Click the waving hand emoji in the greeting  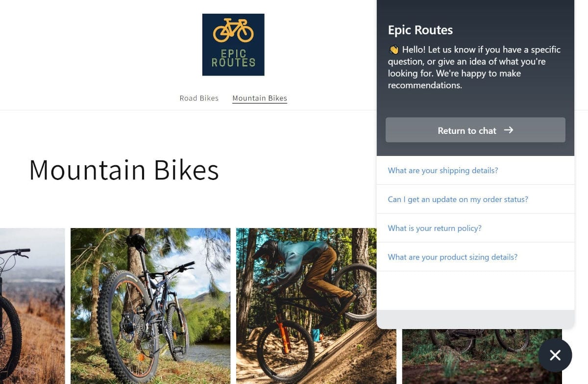pyautogui.click(x=393, y=50)
